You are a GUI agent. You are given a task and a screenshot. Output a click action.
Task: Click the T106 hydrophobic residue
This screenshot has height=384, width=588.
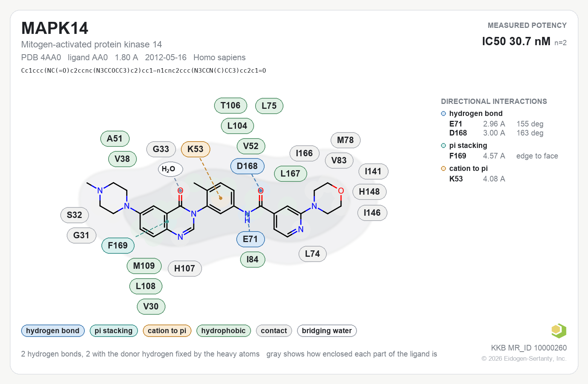pyautogui.click(x=231, y=105)
